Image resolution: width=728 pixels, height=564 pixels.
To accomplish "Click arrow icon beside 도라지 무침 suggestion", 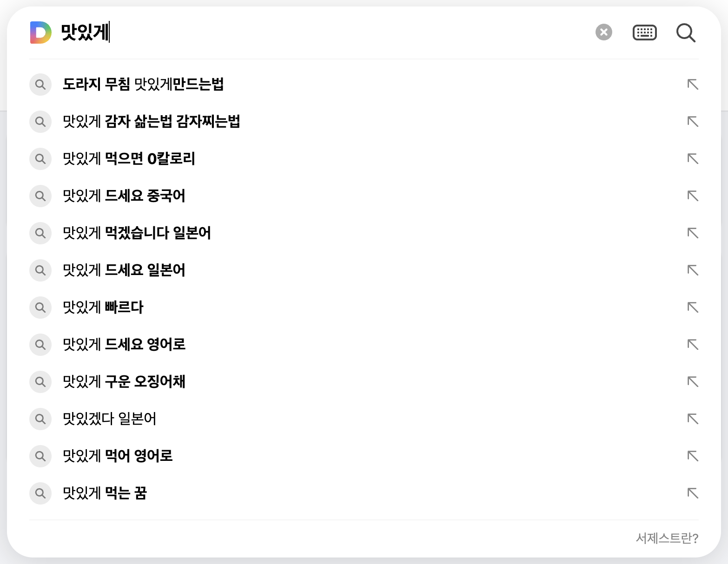I will (693, 85).
